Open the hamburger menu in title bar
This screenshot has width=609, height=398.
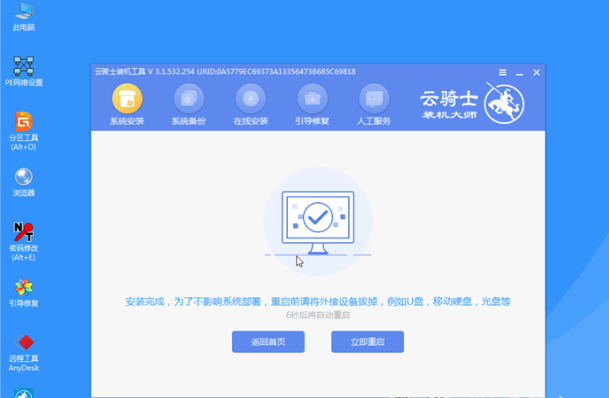click(x=503, y=73)
